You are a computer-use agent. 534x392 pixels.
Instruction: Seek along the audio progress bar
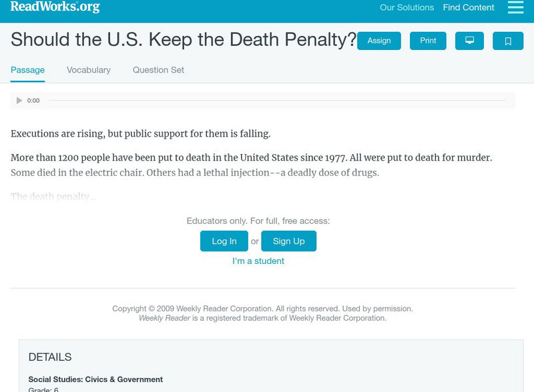277,101
